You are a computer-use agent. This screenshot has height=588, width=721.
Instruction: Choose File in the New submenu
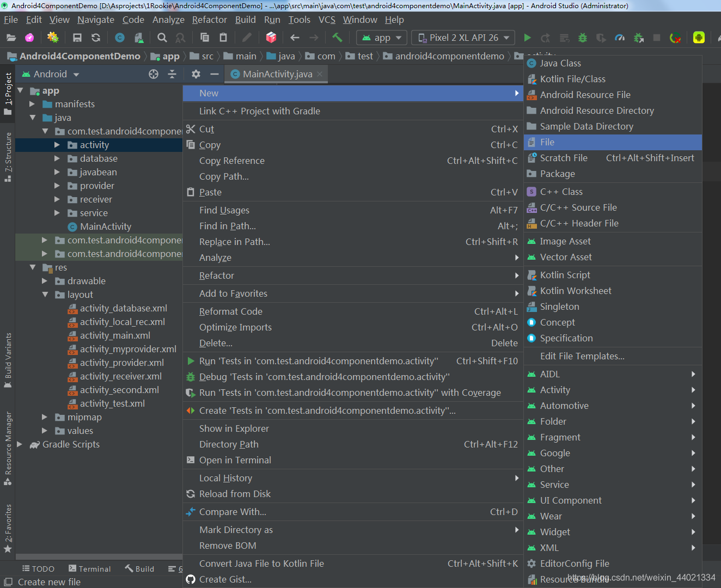tap(613, 142)
